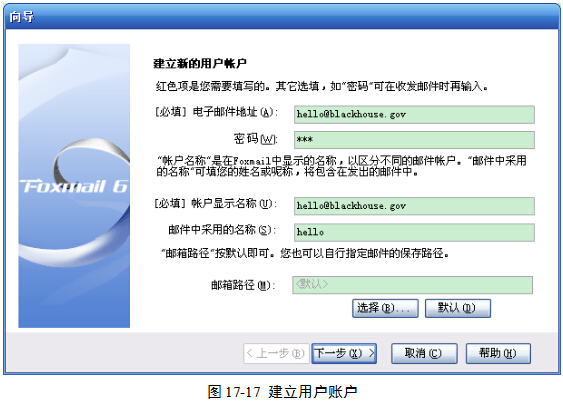This screenshot has width=563, height=401.
Task: Select the account display name field
Action: (x=414, y=206)
